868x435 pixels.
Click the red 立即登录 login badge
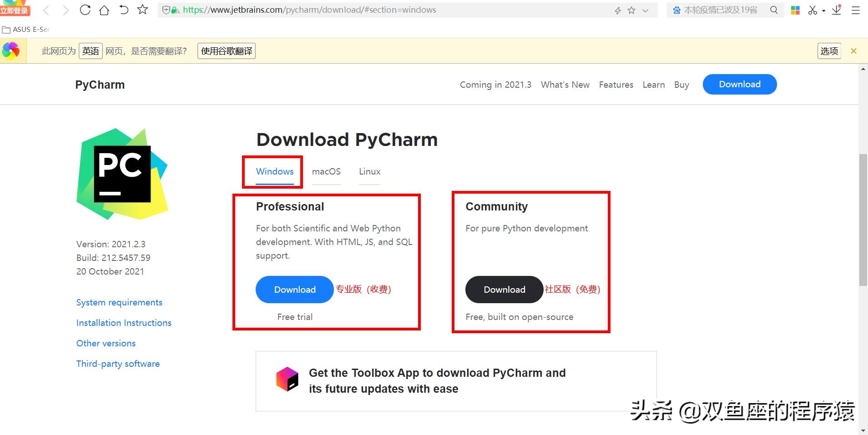[15, 10]
